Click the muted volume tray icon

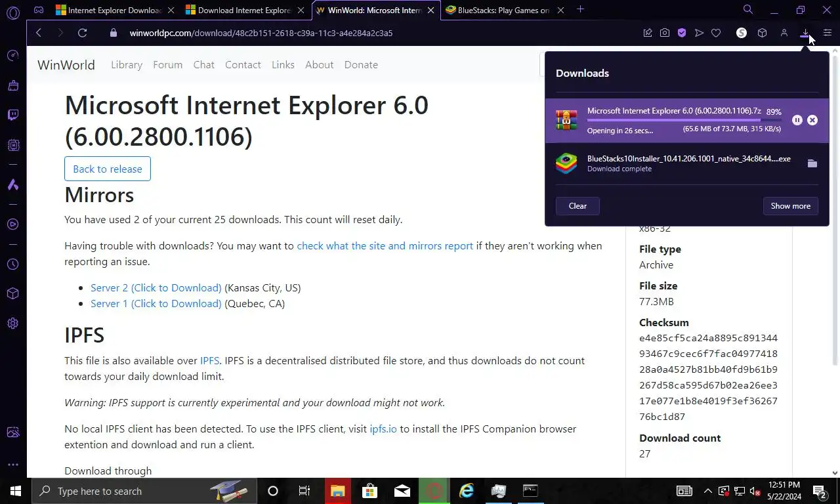[x=755, y=491]
